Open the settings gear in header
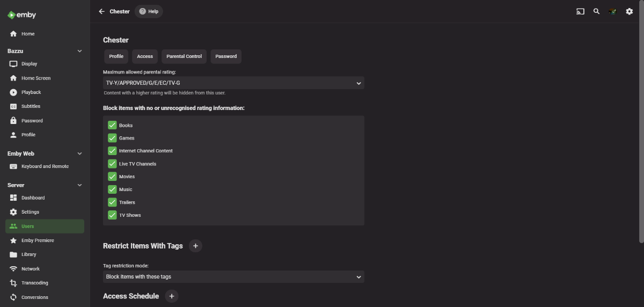Screen dimensions: 644x307 [630, 11]
